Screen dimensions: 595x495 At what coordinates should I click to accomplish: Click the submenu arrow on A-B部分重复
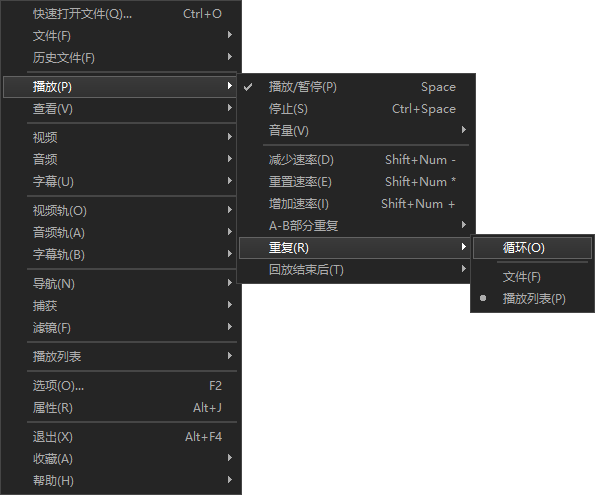[x=464, y=224]
